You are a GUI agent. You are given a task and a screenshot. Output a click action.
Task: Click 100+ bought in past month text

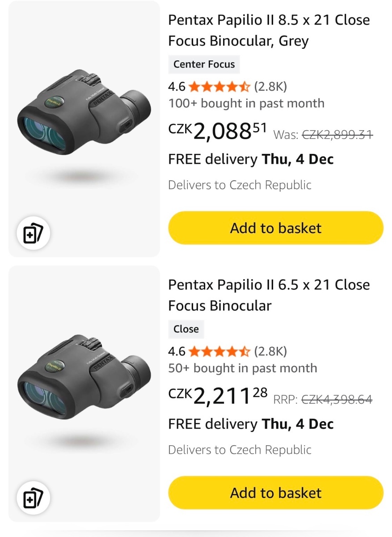pos(246,103)
